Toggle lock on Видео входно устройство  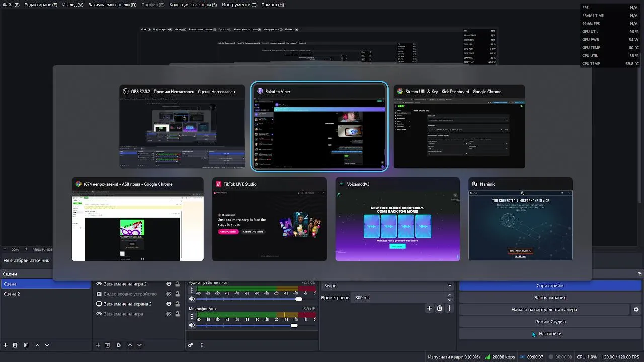pos(177,294)
